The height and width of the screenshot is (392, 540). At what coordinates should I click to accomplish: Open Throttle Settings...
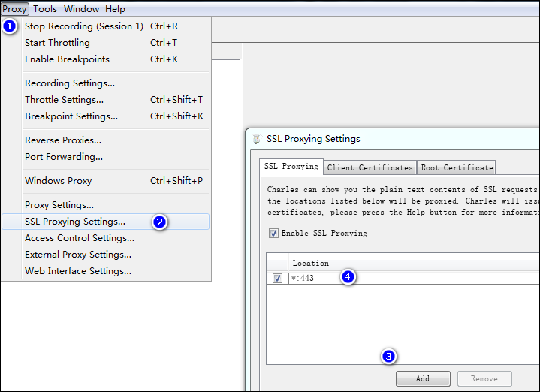[105, 100]
